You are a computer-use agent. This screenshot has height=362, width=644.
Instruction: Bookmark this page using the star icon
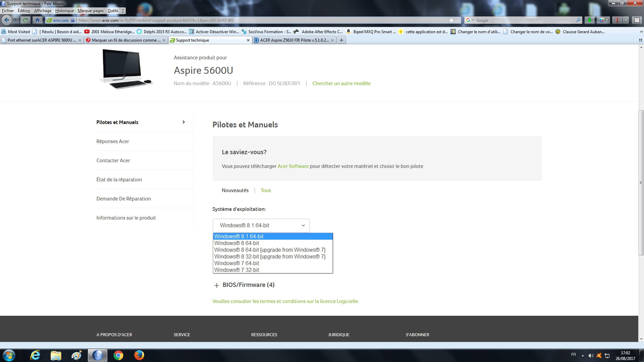point(451,20)
